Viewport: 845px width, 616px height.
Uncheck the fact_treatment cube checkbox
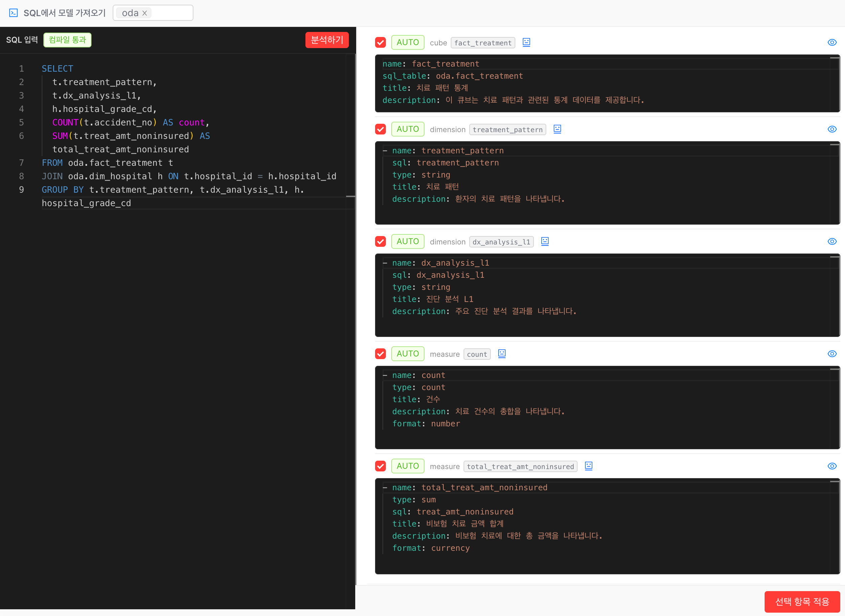click(380, 42)
